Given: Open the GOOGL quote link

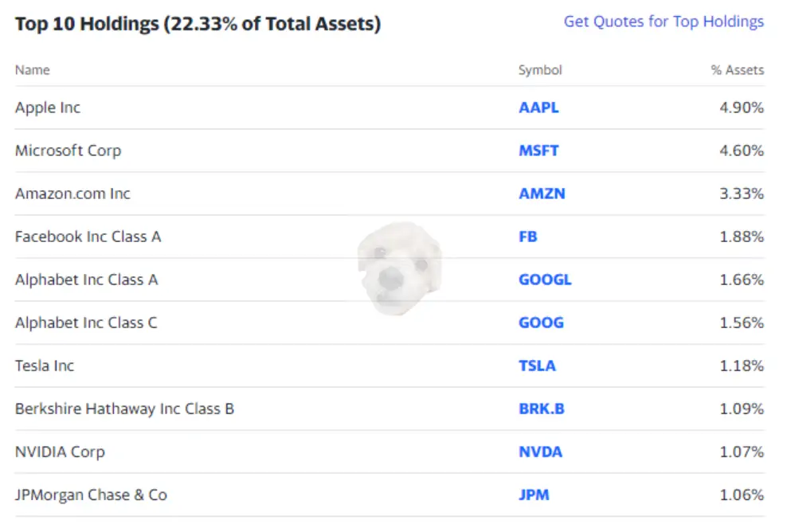Looking at the screenshot, I should (x=545, y=280).
